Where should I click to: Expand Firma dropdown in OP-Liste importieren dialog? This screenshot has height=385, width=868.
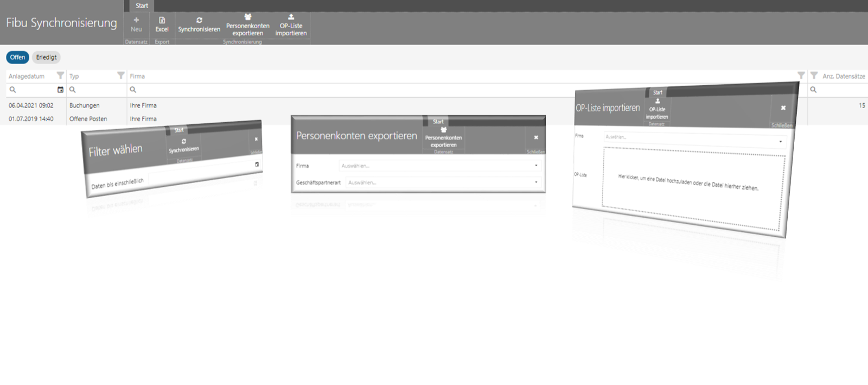pyautogui.click(x=780, y=142)
